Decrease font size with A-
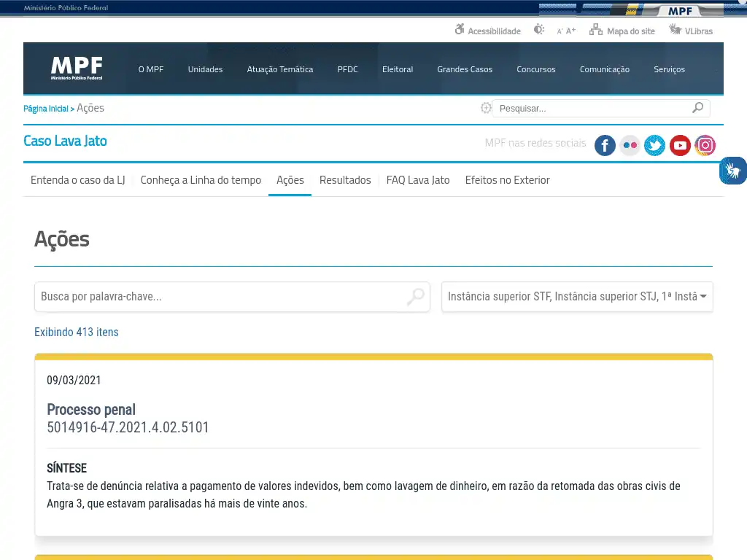The image size is (747, 560). 560,31
